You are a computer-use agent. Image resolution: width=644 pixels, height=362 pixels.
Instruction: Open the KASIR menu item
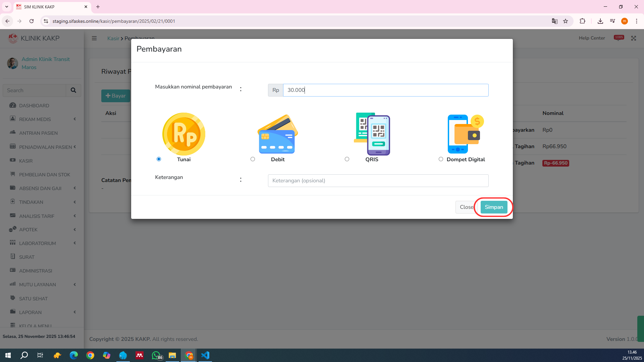pyautogui.click(x=26, y=161)
